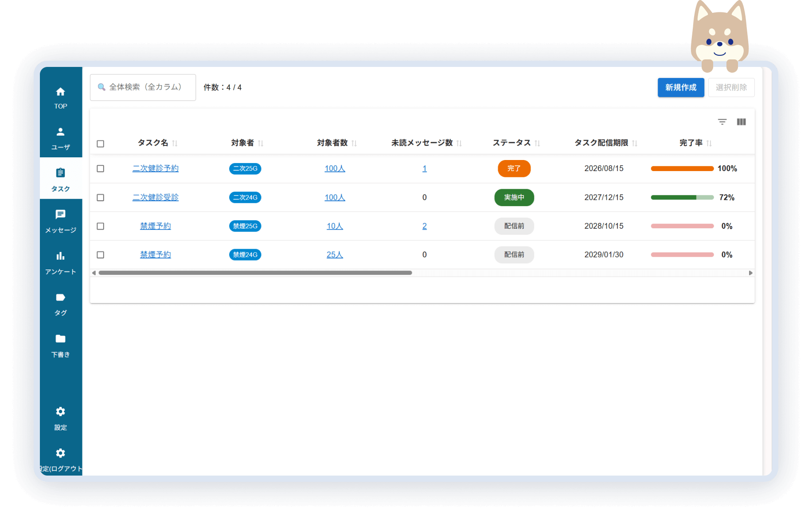Viewport: 812px width, 519px height.
Task: Click the filter list icon above table
Action: click(722, 122)
